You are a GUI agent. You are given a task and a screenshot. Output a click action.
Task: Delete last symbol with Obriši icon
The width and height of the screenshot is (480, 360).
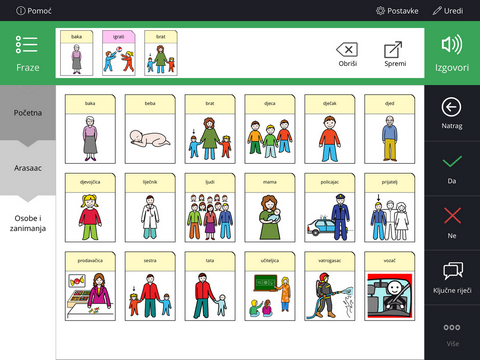[347, 50]
